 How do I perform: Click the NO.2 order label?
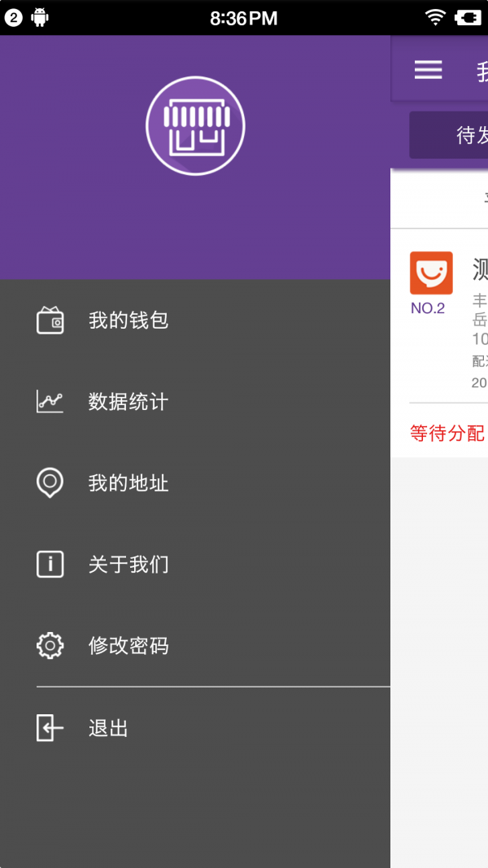pos(428,308)
